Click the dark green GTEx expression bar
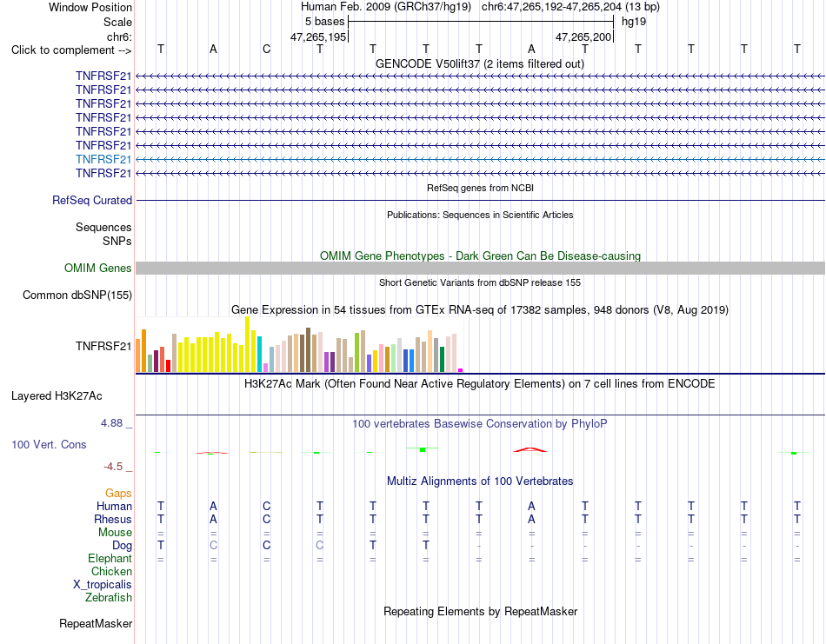Screen dimensions: 826x644 (x=442, y=359)
